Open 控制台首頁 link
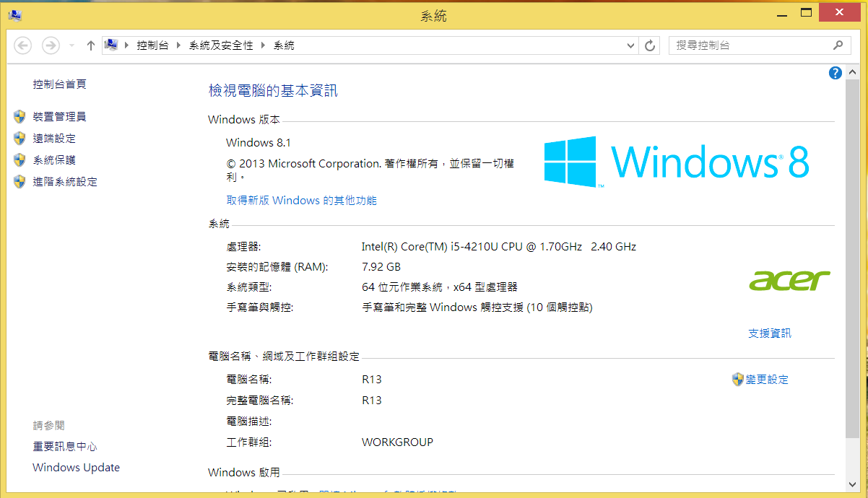 [x=59, y=84]
